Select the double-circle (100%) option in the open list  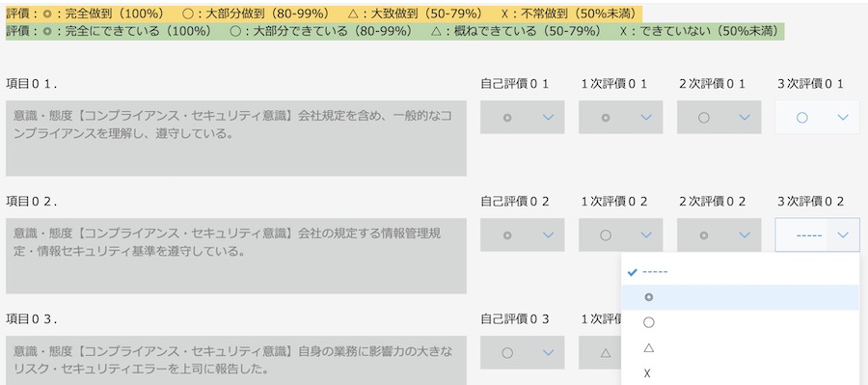(x=740, y=297)
